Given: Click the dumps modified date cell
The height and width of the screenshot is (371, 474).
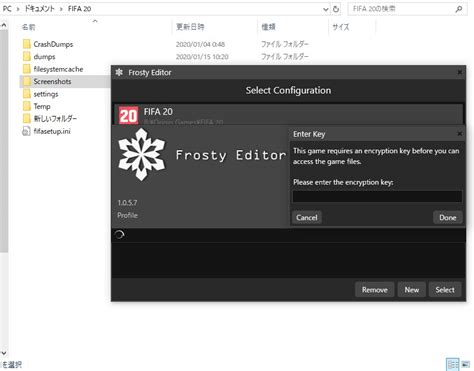Looking at the screenshot, I should pyautogui.click(x=202, y=57).
